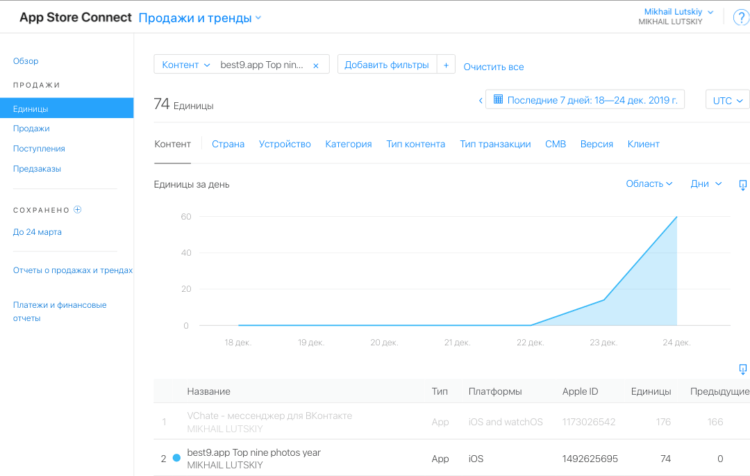Switch to the Категория tab

click(x=348, y=144)
